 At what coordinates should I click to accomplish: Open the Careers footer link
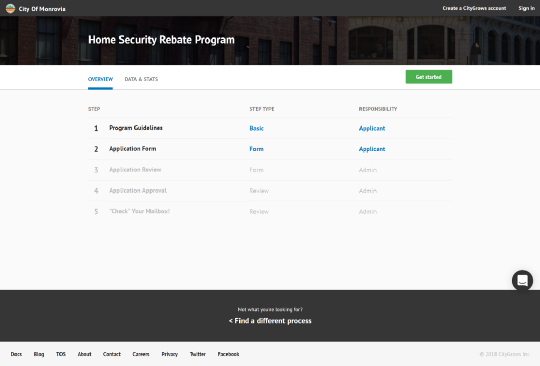pos(141,354)
